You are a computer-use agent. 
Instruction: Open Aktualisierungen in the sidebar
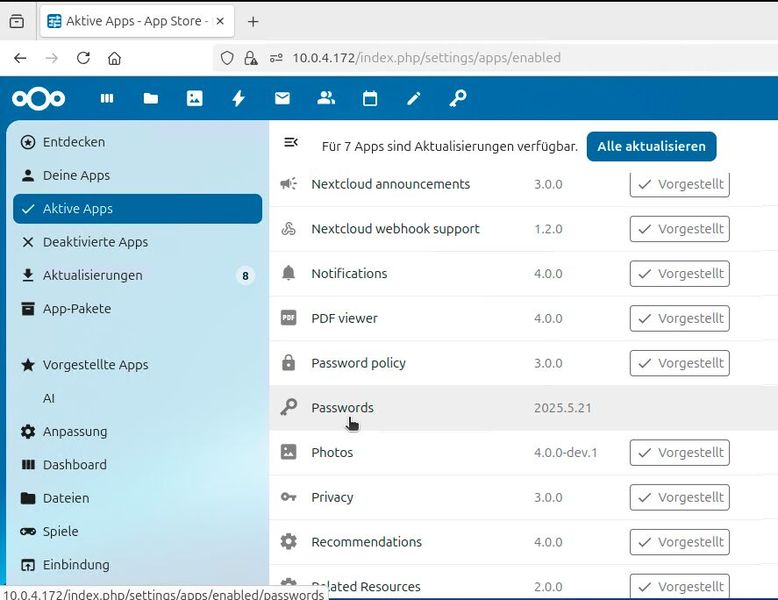click(137, 275)
